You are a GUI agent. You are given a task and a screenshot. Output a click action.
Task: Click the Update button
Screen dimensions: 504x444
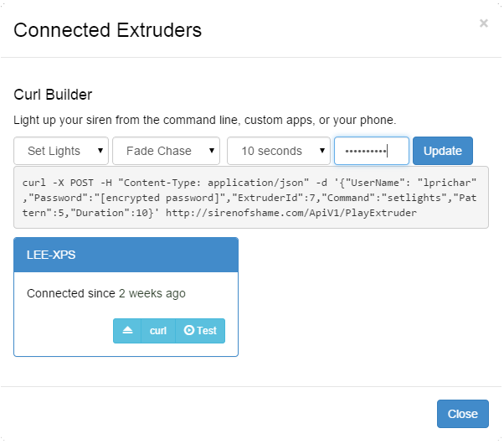click(443, 151)
